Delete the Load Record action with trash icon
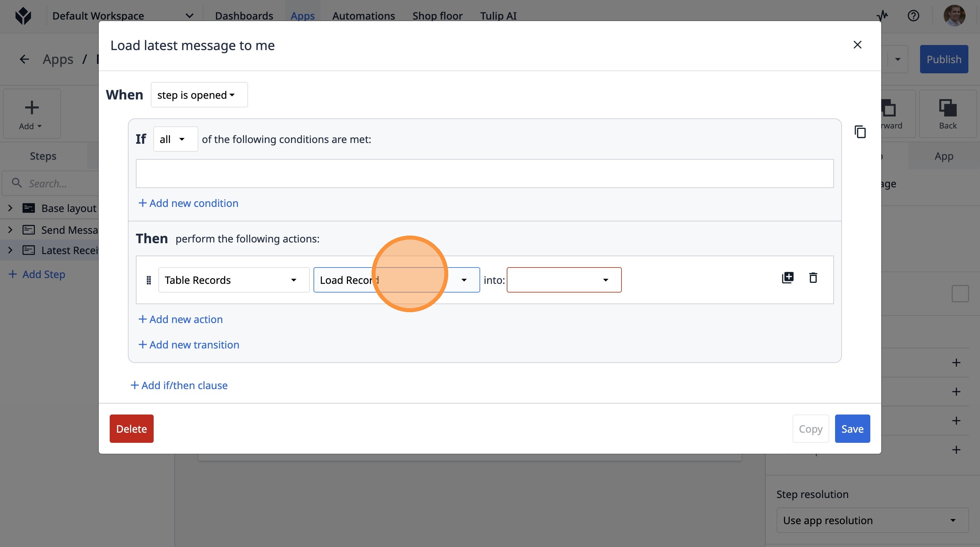980x547 pixels. 813,278
